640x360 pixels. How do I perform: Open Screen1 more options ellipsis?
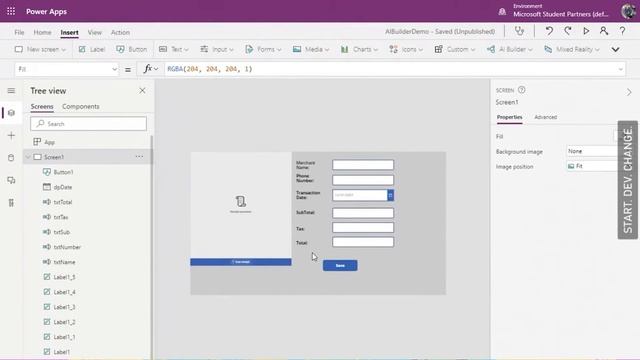click(x=139, y=156)
